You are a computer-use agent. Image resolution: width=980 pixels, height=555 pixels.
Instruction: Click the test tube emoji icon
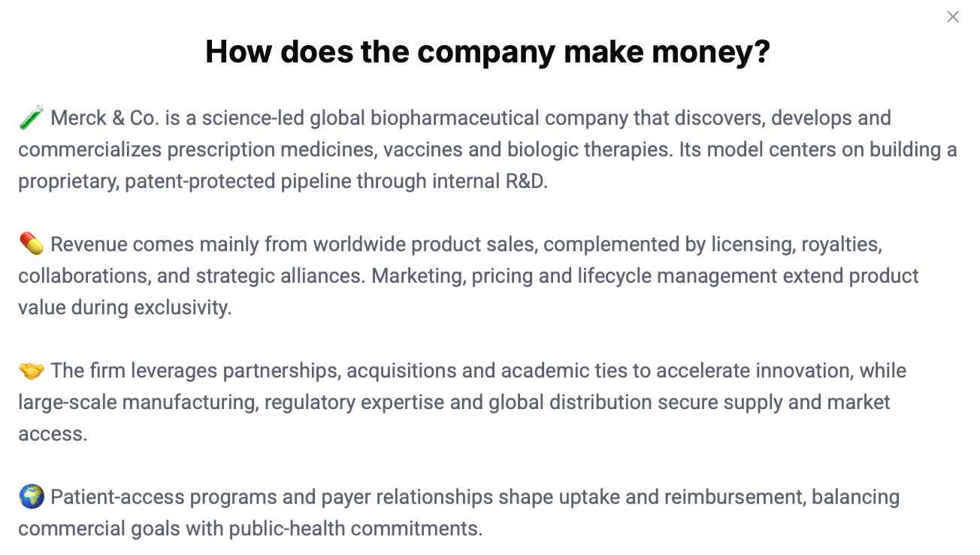(32, 117)
